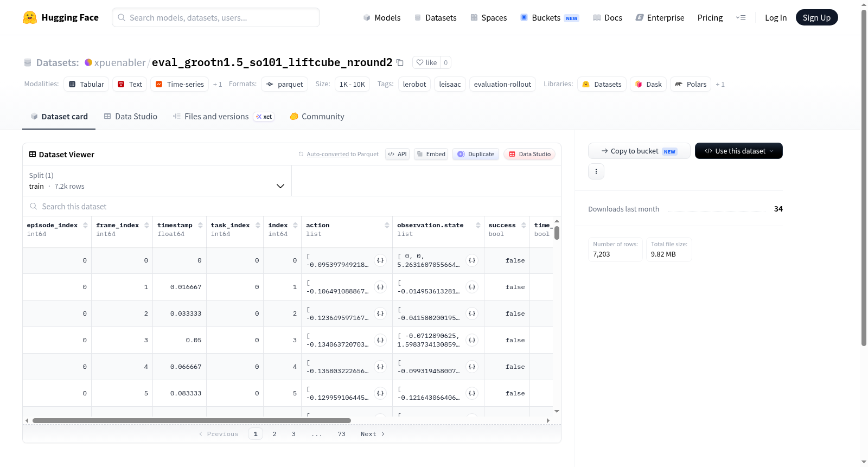This screenshot has height=467, width=868.
Task: Click the Duplicate button
Action: point(476,154)
